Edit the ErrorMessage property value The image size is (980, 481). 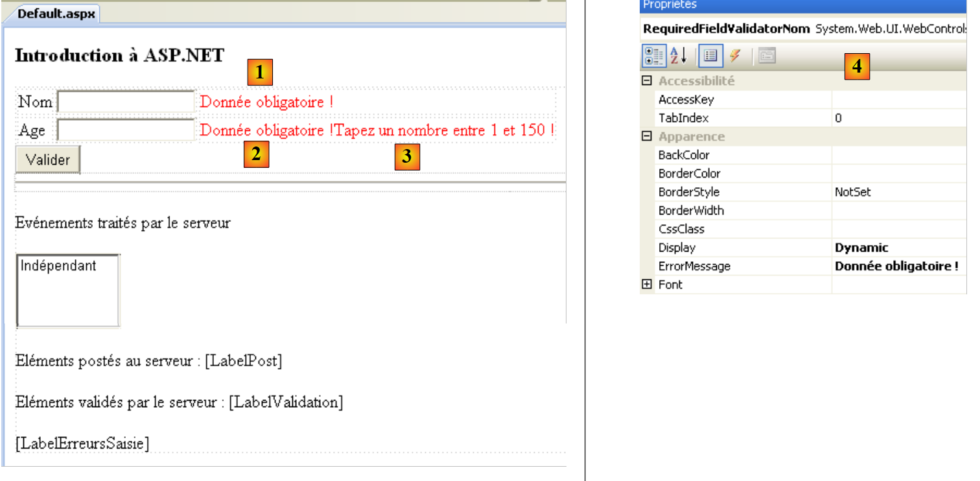(898, 266)
